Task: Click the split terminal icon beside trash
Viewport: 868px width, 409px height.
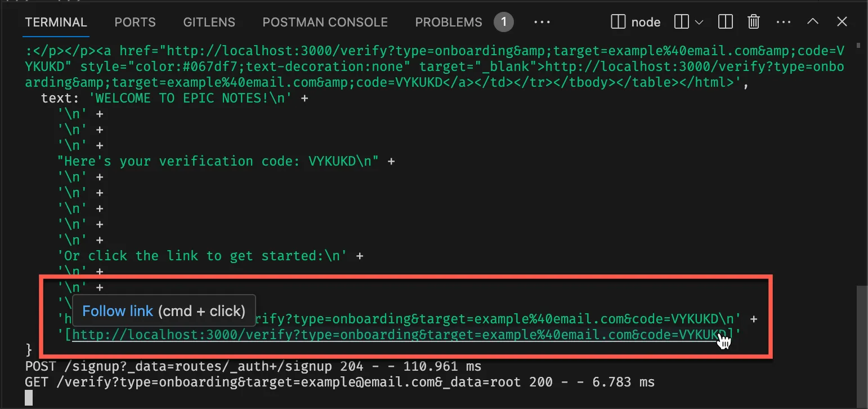Action: coord(726,22)
